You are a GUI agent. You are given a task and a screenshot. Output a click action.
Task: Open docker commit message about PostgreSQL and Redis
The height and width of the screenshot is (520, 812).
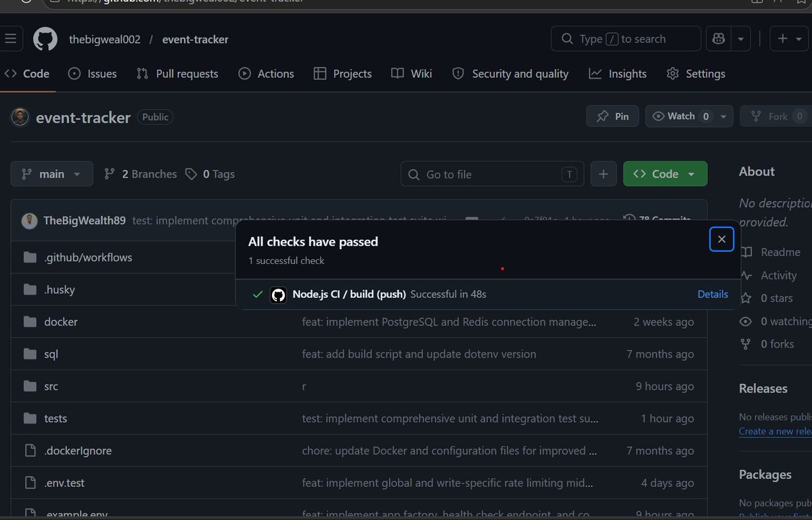coord(449,322)
